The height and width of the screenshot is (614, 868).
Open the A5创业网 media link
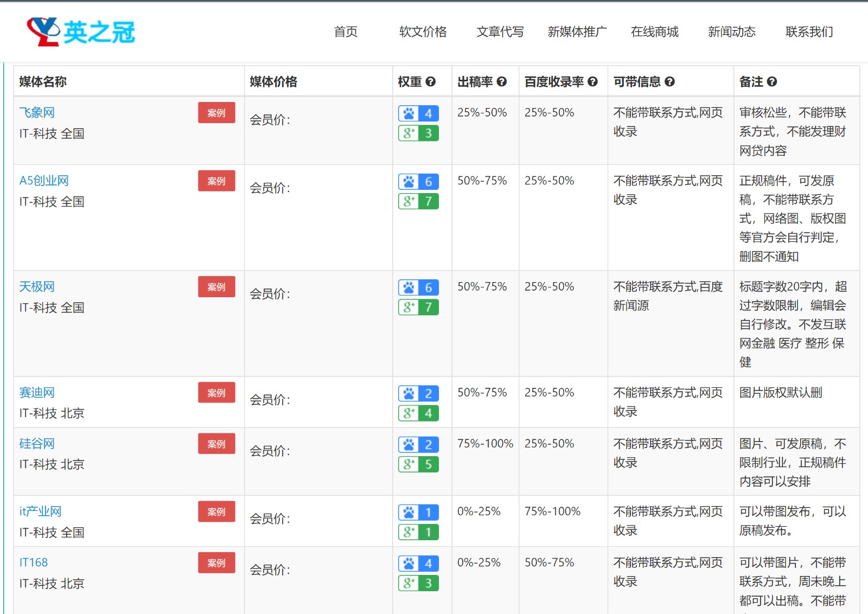44,181
